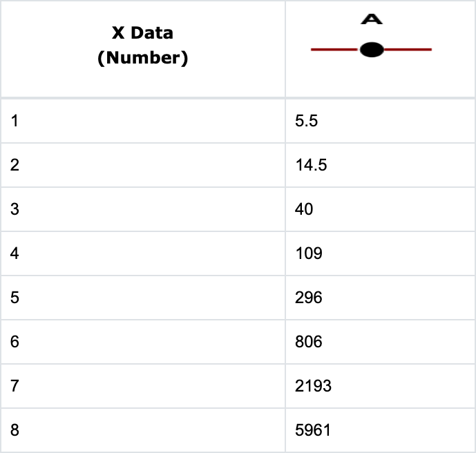This screenshot has height=453, width=476.
Task: Select the cell containing 5.5
Action: click(307, 121)
